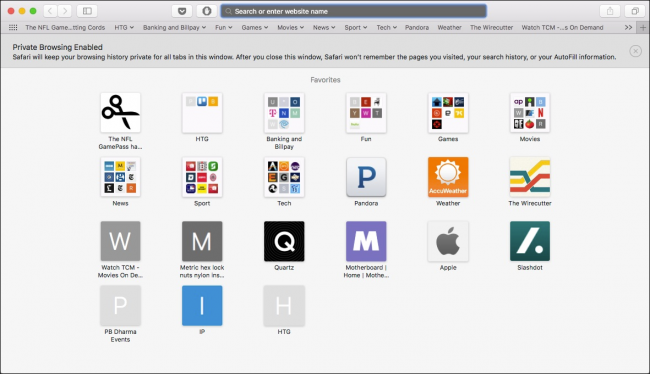Viewport: 650px width, 374px height.
Task: Open the HTG favorite with H icon
Action: pyautogui.click(x=284, y=306)
